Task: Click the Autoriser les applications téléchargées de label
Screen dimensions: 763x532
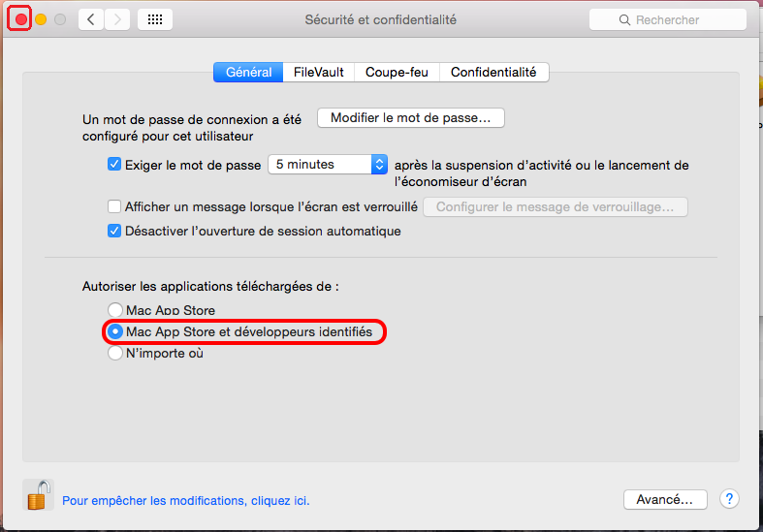Action: [210, 287]
